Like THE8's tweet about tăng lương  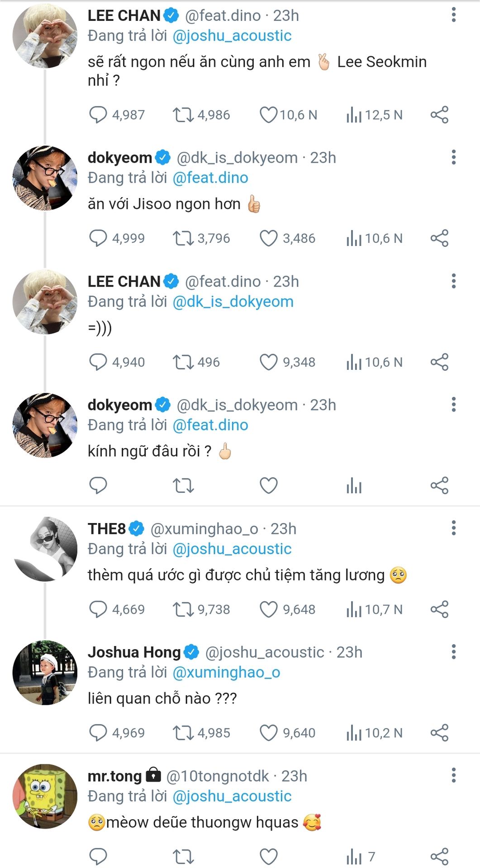tap(268, 609)
